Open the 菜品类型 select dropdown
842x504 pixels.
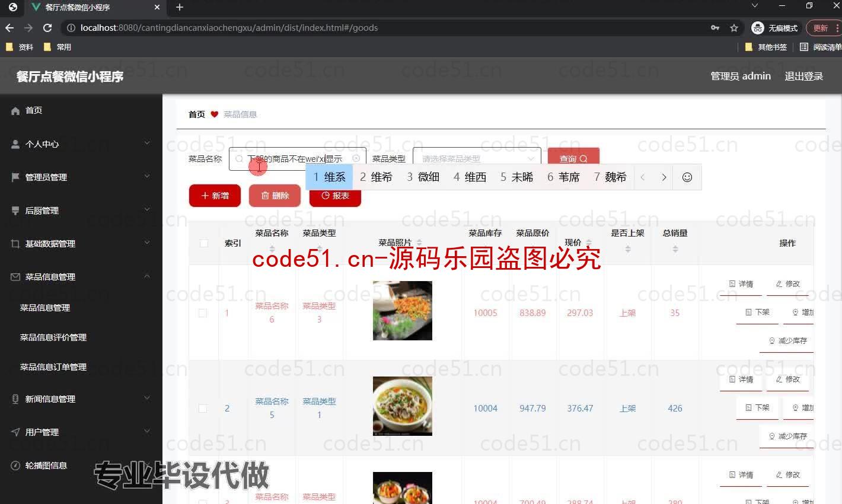click(477, 159)
